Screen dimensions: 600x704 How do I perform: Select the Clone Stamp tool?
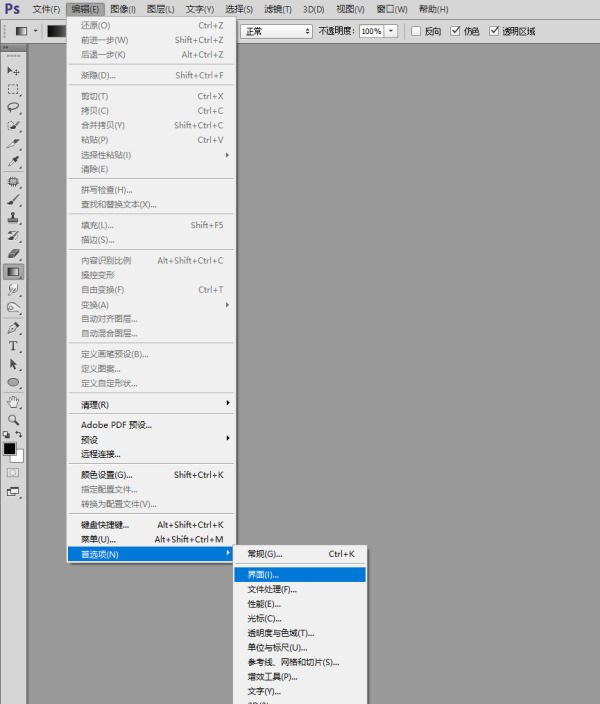(x=13, y=218)
